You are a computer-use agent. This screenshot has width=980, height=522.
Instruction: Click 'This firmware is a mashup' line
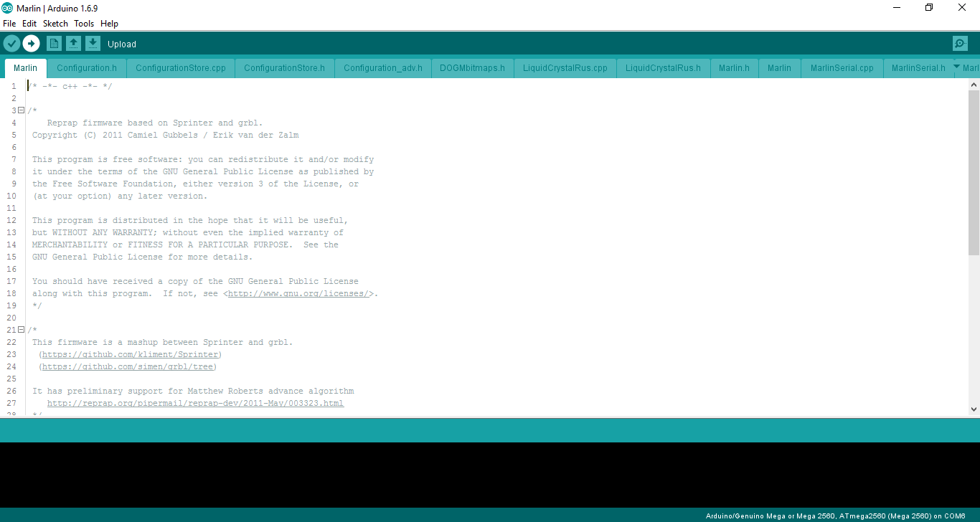163,342
